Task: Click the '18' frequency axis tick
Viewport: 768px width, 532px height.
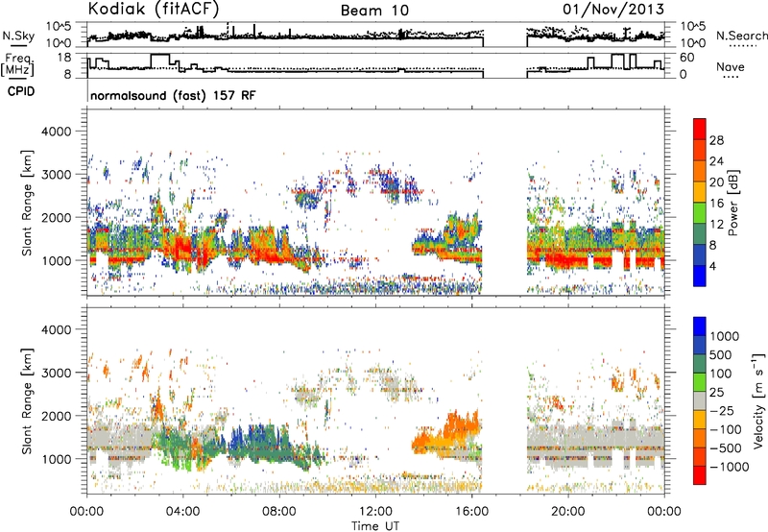Action: tap(64, 58)
